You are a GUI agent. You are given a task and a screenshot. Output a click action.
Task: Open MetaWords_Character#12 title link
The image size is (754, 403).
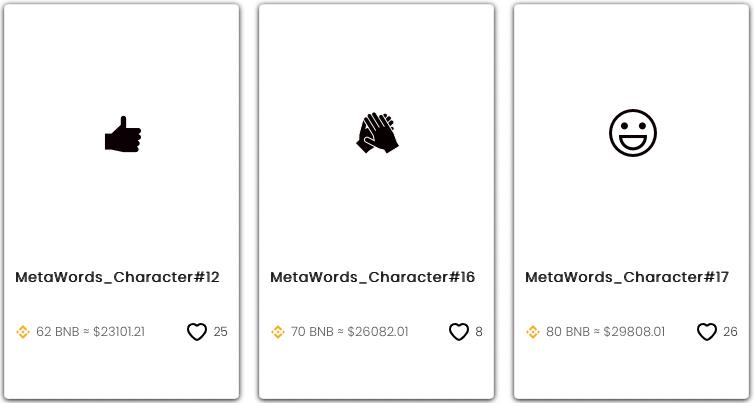pyautogui.click(x=117, y=277)
